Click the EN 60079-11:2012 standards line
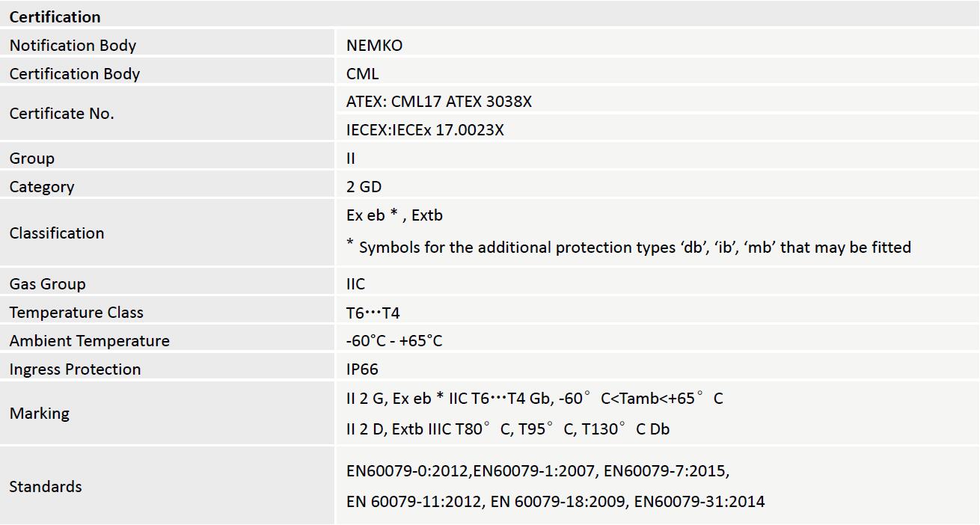The width and height of the screenshot is (980, 525). click(555, 501)
